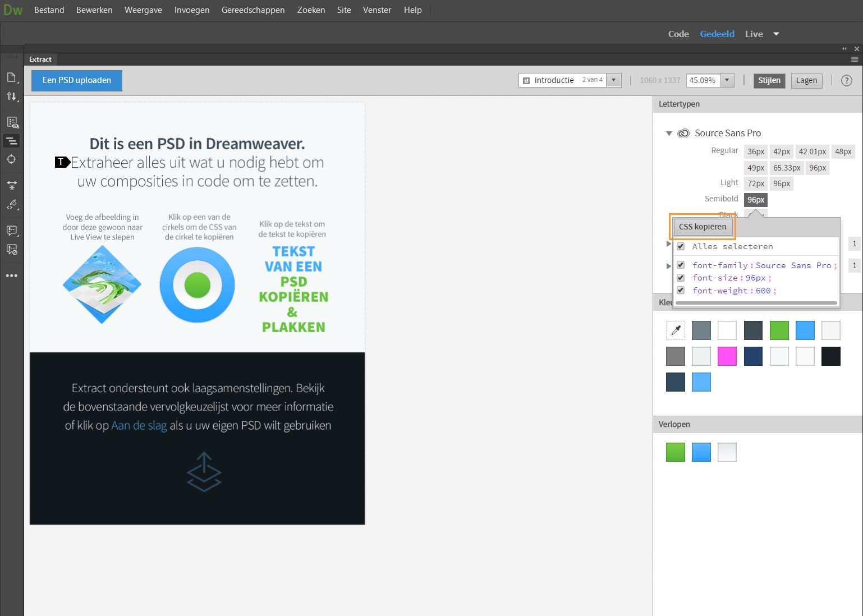
Task: Click the upload arrow icon in dark section
Action: click(x=204, y=472)
